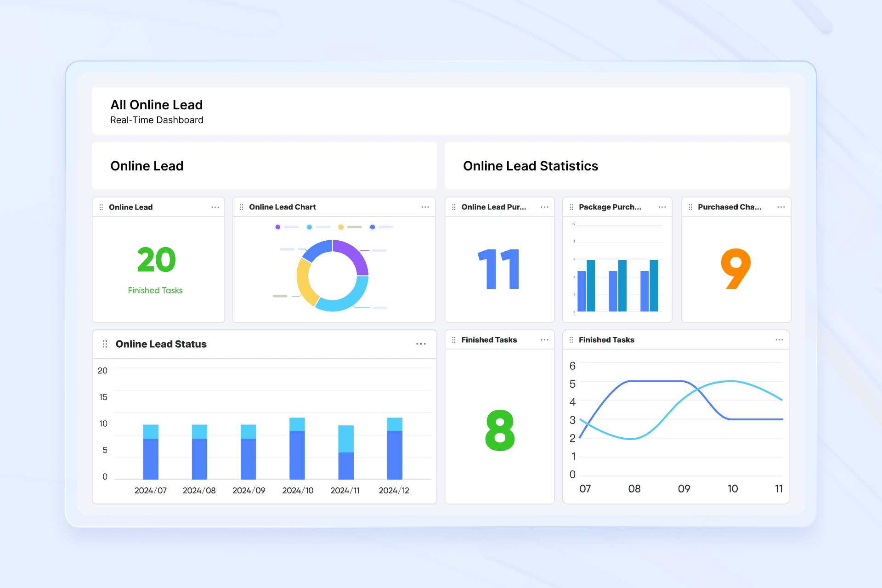
Task: Expand the Online Lead Pur... widget menu
Action: tap(544, 207)
